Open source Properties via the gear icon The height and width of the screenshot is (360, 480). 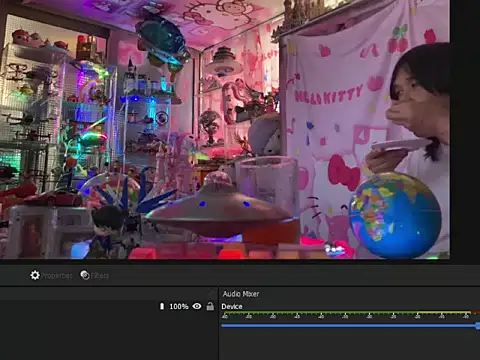[x=35, y=275]
